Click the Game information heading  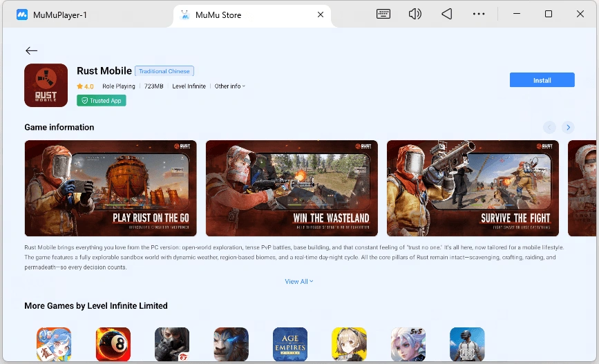pyautogui.click(x=59, y=127)
